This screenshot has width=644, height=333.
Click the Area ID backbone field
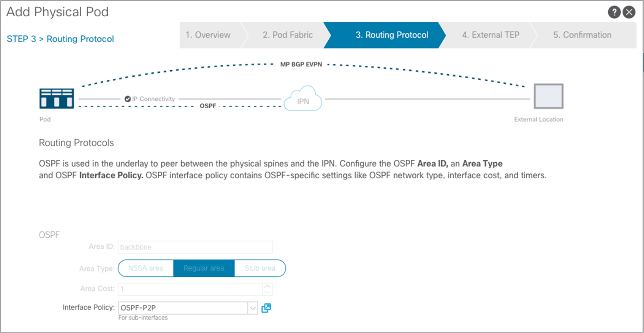tap(195, 247)
